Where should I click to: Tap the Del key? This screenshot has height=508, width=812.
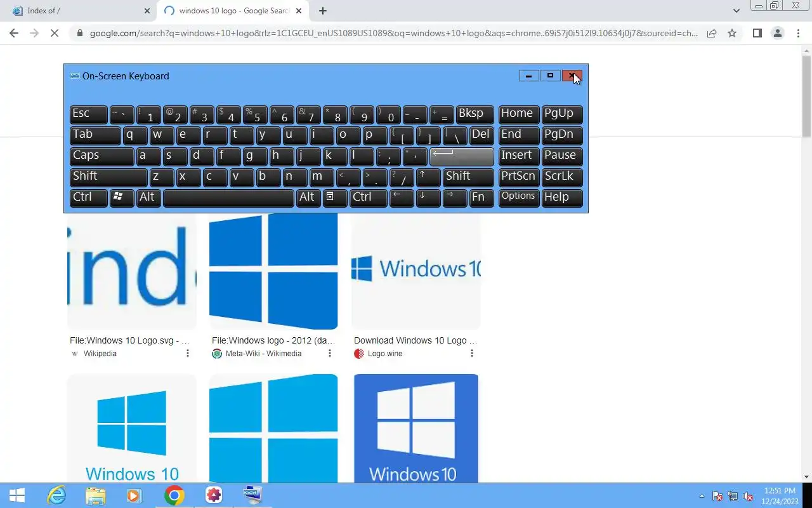click(481, 135)
